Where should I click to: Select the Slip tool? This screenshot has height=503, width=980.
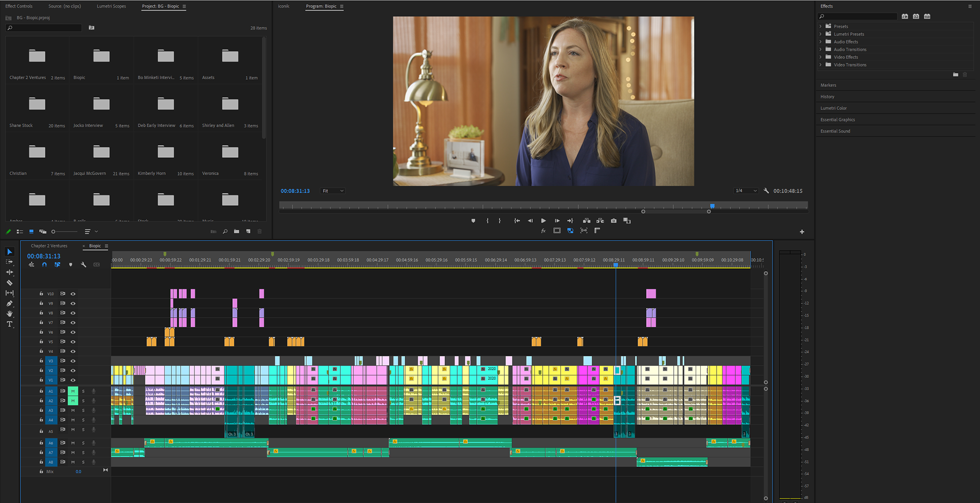pyautogui.click(x=9, y=293)
